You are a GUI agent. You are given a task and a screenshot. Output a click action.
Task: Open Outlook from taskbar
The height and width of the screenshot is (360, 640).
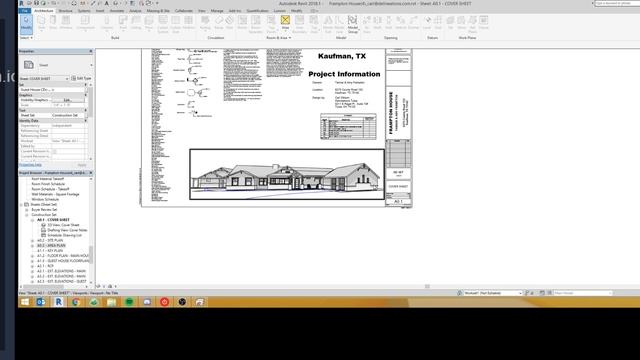[41, 302]
